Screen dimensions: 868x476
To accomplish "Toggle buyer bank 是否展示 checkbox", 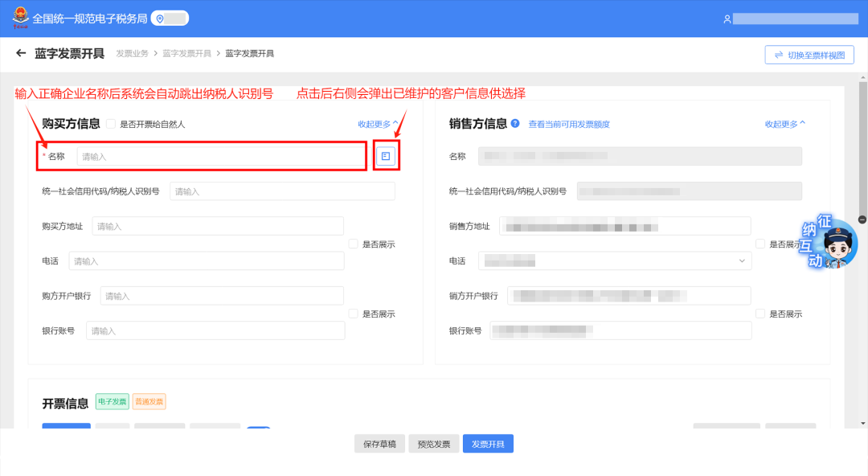I will [x=353, y=314].
